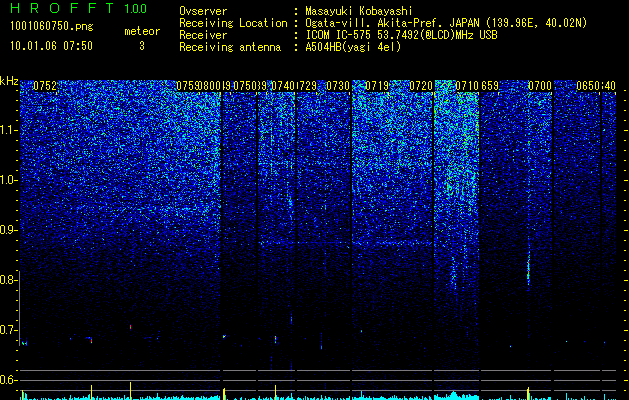Click the 0710 time label on spectrogram
This screenshot has height=400, width=629.
(467, 86)
